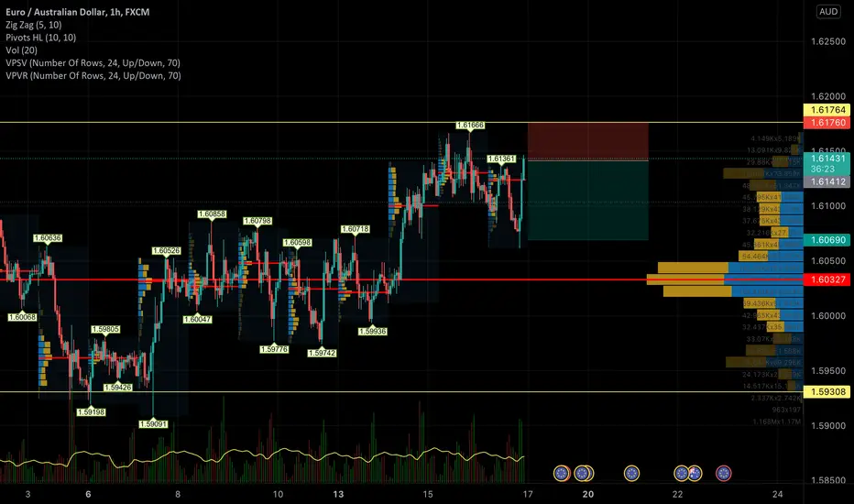Viewport: 854px width, 504px height.
Task: Click the 1.59805 pivot high label
Action: tap(105, 329)
